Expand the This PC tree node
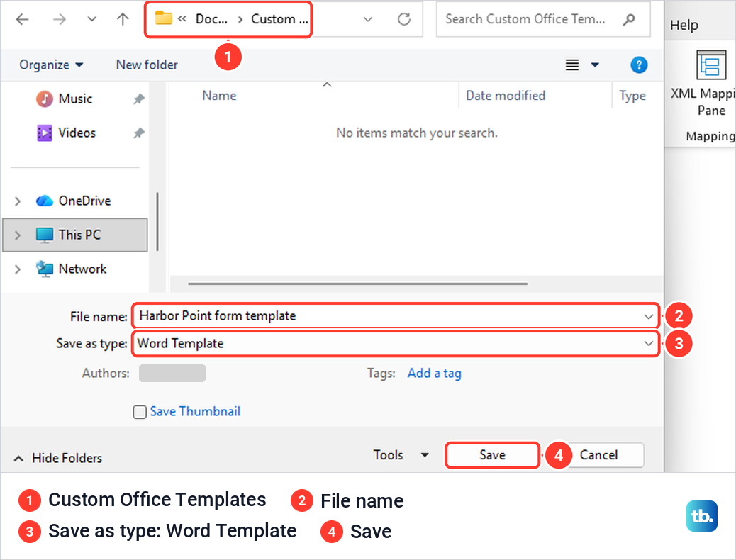The width and height of the screenshot is (736, 560). tap(18, 235)
